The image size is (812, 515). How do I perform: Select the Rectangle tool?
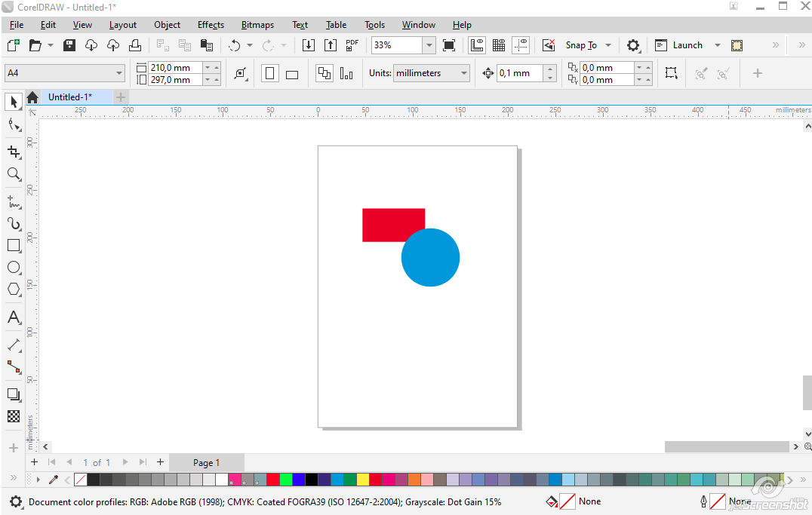tap(14, 246)
